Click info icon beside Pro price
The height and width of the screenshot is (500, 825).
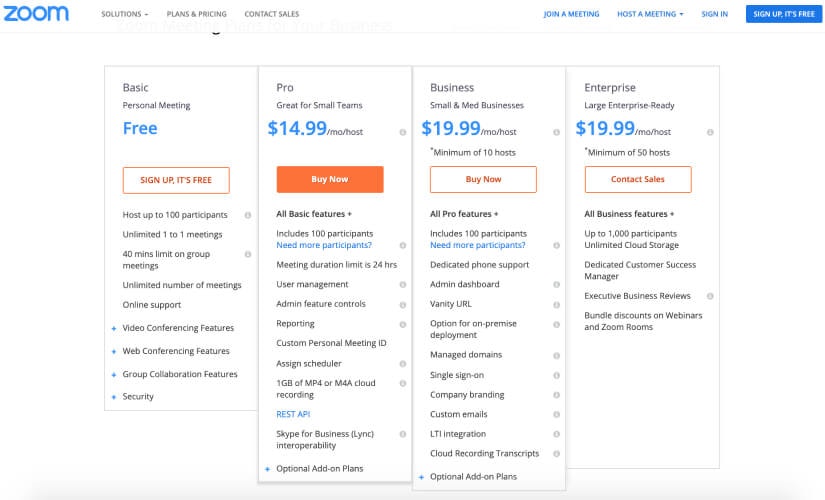coord(403,132)
